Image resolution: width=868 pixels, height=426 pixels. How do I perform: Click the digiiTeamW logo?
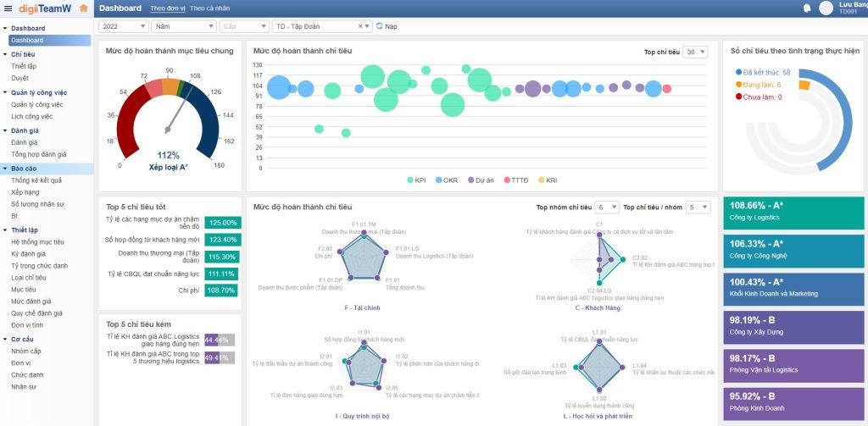(45, 8)
